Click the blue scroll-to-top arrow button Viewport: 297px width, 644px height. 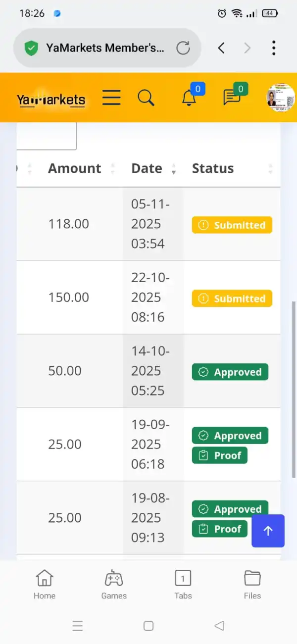268,531
